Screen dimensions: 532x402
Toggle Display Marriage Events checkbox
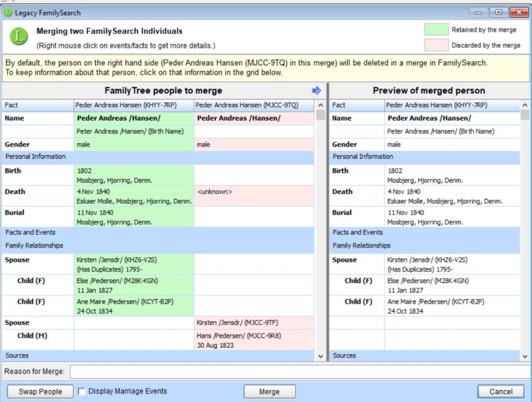point(82,392)
